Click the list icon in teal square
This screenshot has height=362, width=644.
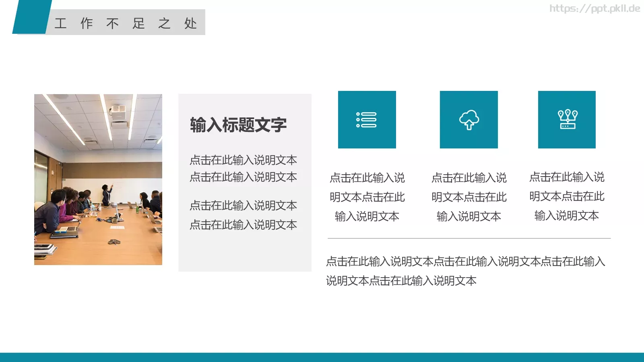tap(367, 120)
